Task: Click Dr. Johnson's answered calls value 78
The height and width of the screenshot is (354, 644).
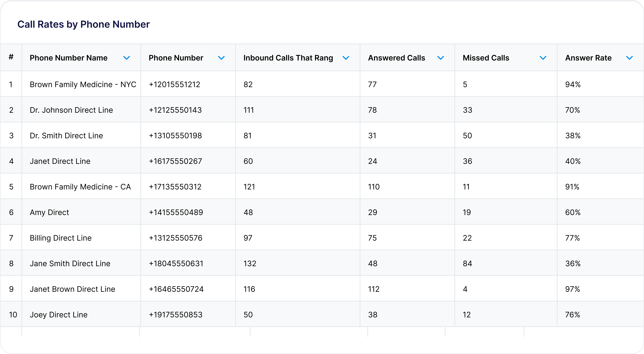Action: 372,110
